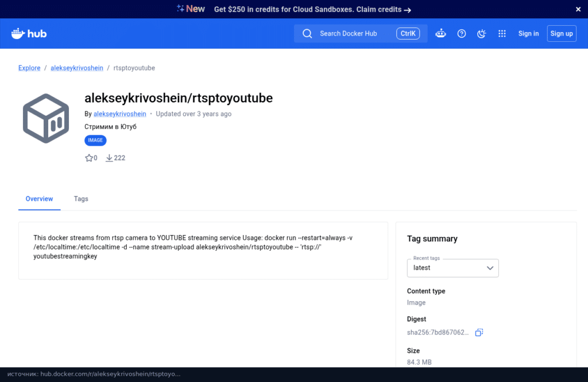This screenshot has height=382, width=588.
Task: Dismiss the credits banner with X
Action: coord(578,9)
